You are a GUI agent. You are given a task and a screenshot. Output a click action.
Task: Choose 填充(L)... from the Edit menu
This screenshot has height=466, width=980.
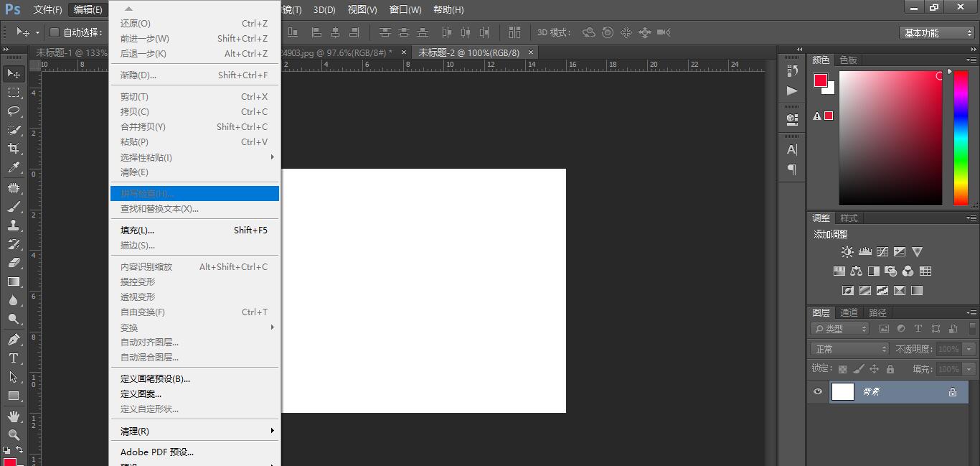pos(137,230)
